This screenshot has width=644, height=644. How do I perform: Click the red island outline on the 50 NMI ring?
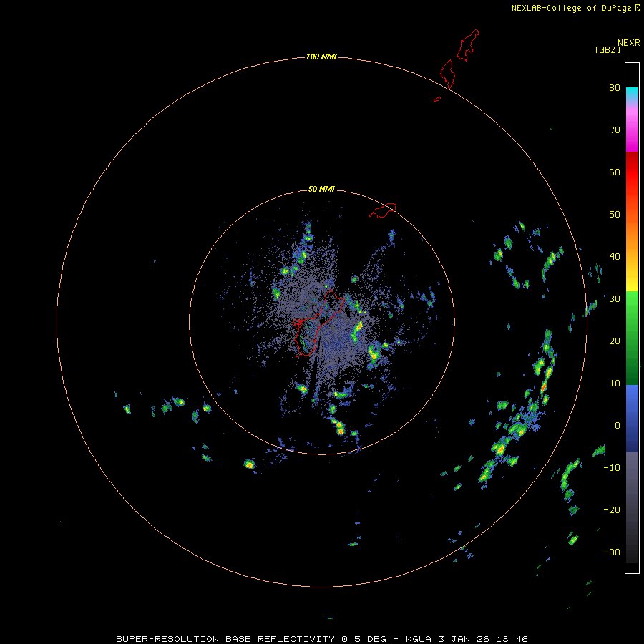tap(383, 210)
